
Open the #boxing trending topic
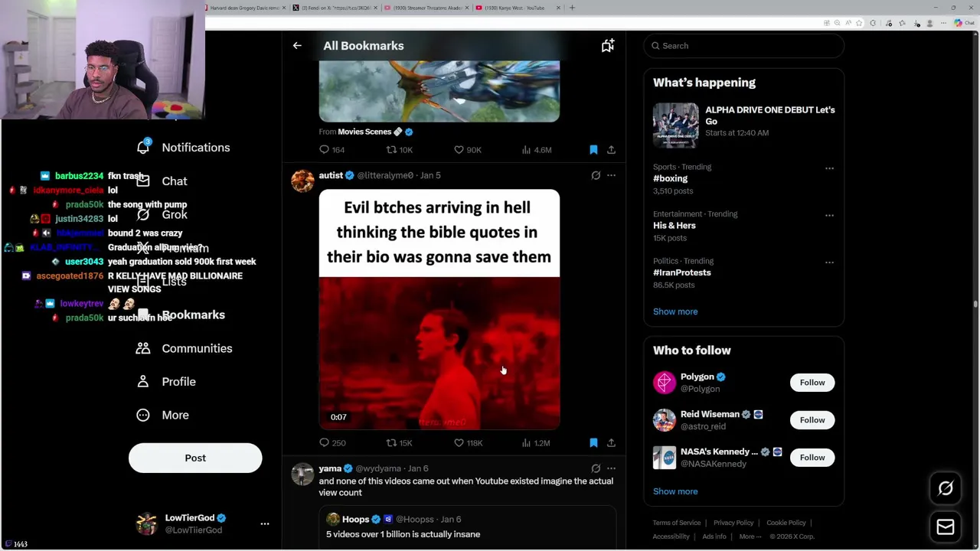(x=670, y=178)
